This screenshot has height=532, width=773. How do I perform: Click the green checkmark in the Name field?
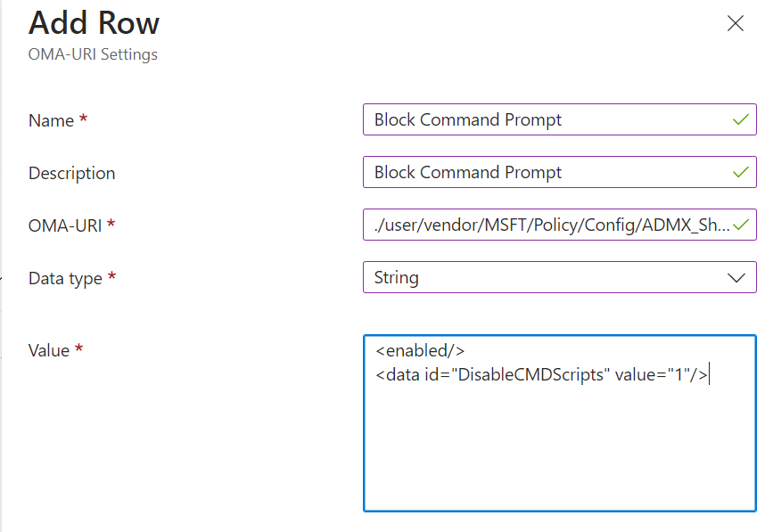point(740,120)
